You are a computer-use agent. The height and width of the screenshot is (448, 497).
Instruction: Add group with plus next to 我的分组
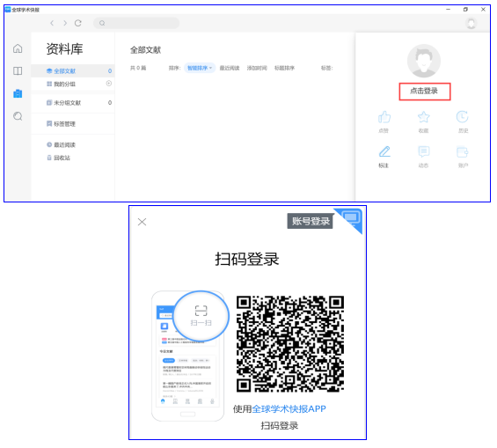pyautogui.click(x=109, y=84)
